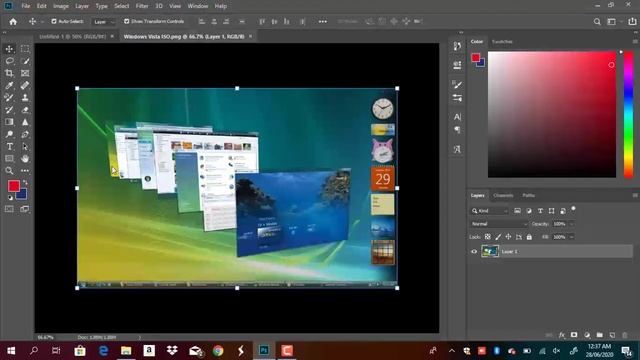The image size is (640, 360).
Task: Toggle lock image pixels brush icon
Action: 498,237
